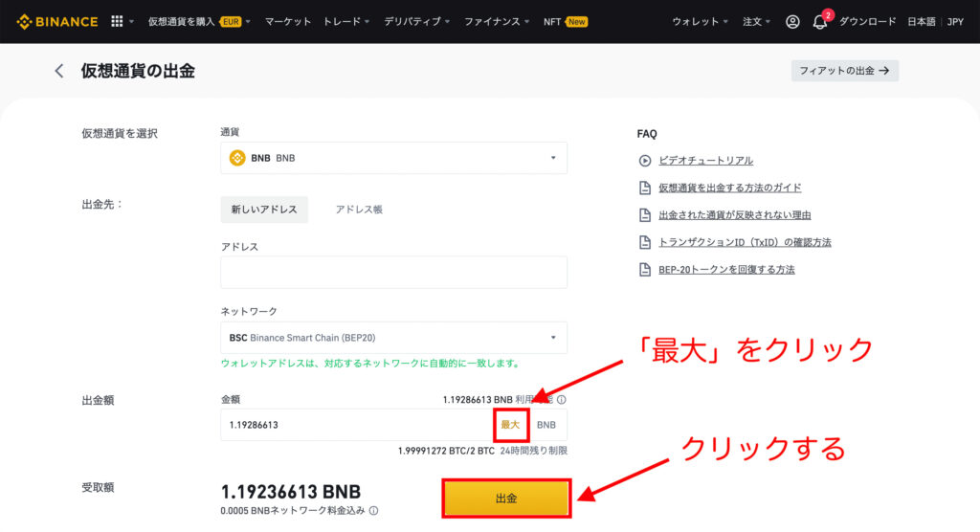Open the notifications bell icon
The height and width of the screenshot is (532, 980).
click(x=819, y=23)
